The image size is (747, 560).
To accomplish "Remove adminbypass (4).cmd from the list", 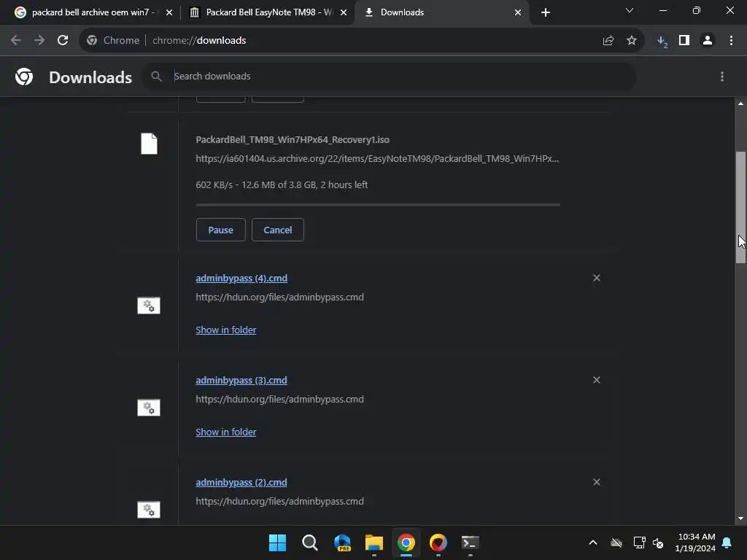I will (x=597, y=278).
